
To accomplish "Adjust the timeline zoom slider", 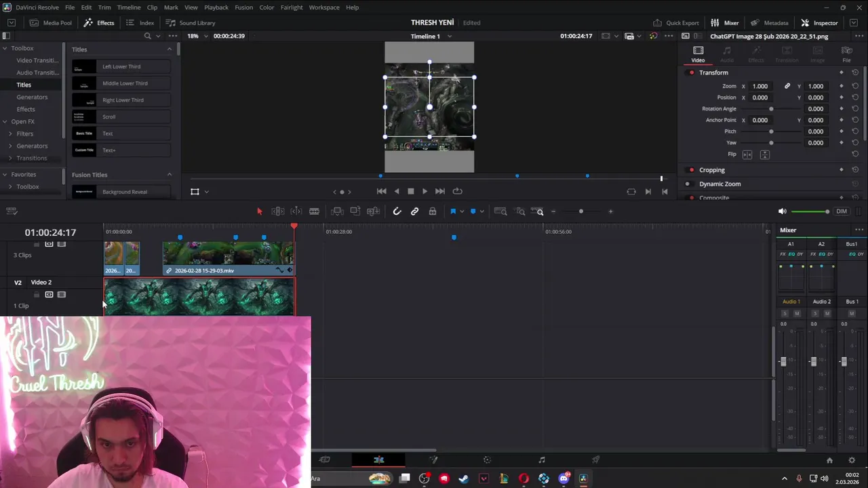I will tap(581, 211).
